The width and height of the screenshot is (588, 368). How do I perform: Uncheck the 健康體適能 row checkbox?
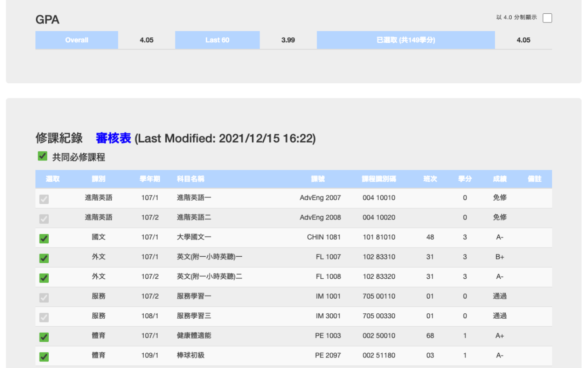pos(44,337)
